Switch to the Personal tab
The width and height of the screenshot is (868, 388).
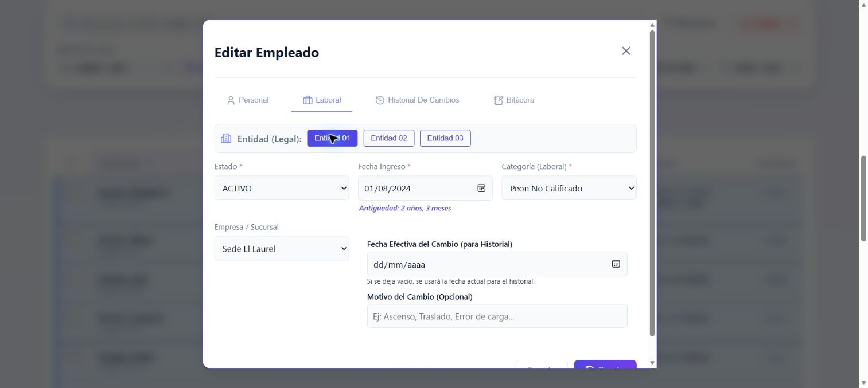(x=248, y=100)
